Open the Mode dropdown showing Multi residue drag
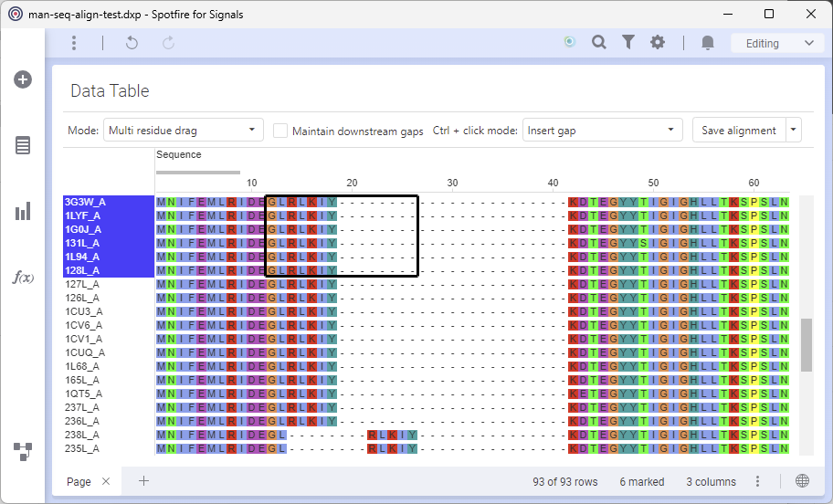This screenshot has width=833, height=504. tap(183, 131)
